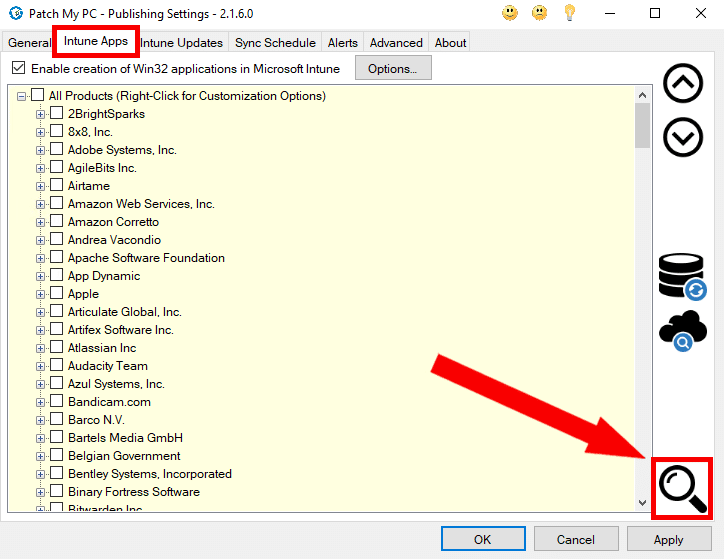Open the Intune Updates tab

[181, 43]
